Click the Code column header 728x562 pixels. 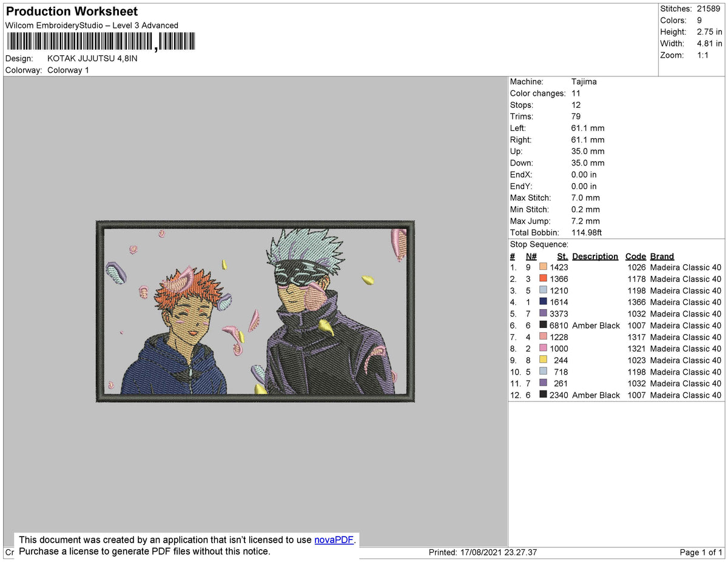click(x=636, y=256)
